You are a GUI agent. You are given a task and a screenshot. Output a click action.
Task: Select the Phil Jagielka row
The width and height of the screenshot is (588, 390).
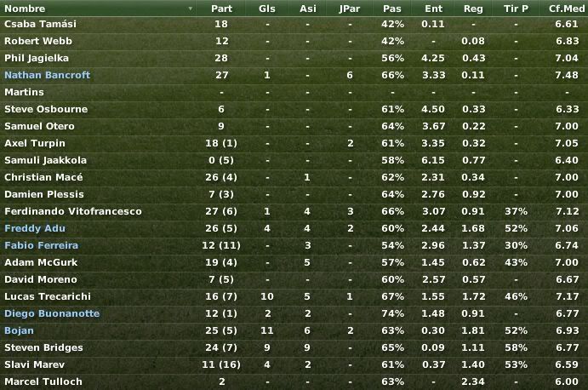click(x=294, y=58)
